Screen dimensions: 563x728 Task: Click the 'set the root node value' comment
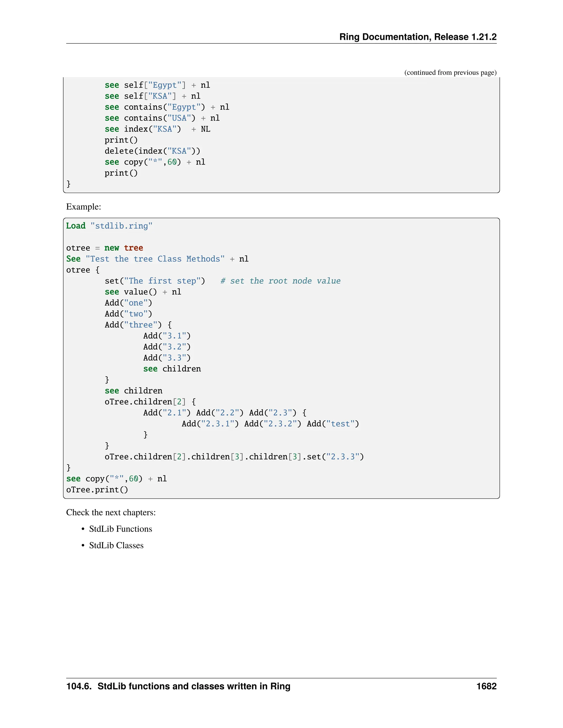point(280,281)
